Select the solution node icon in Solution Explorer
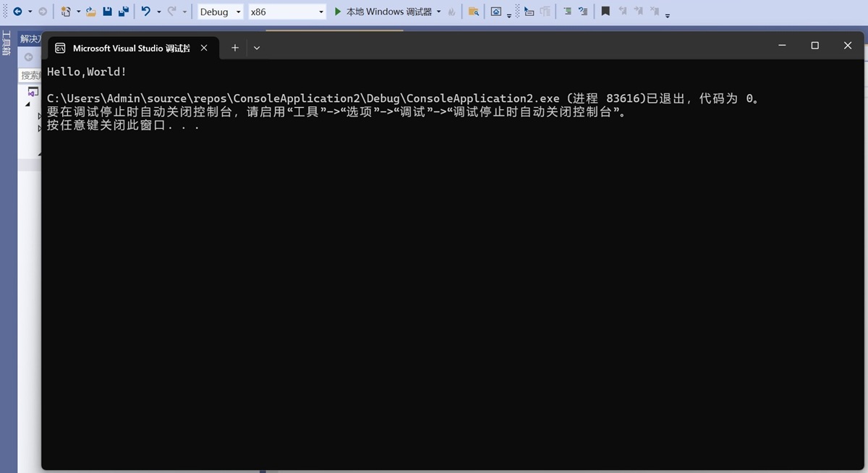 click(33, 92)
